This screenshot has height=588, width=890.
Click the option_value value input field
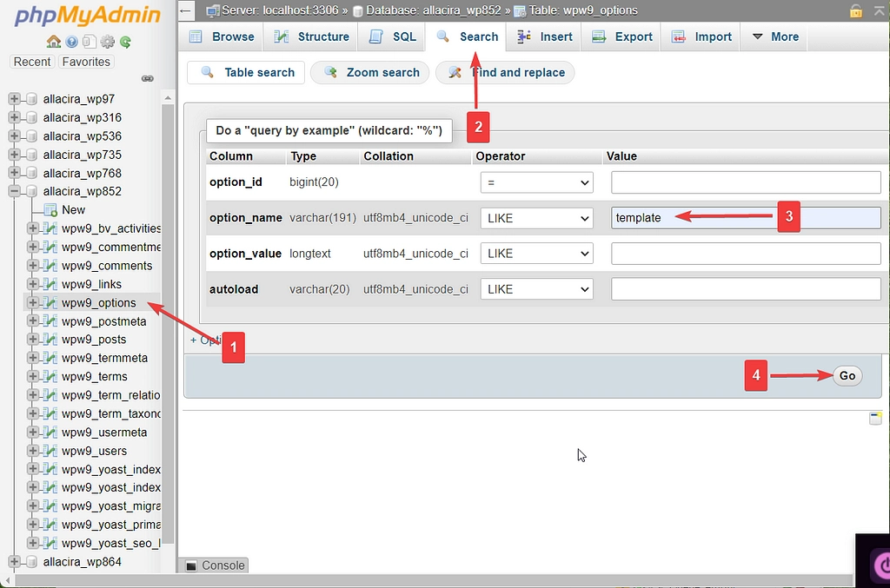click(746, 254)
